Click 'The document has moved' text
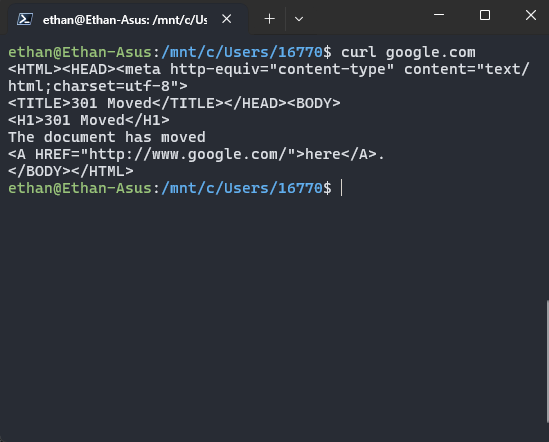This screenshot has height=442, width=549. click(x=107, y=137)
